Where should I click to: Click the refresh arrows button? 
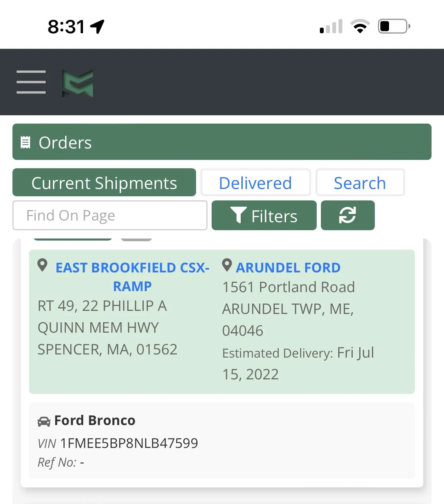(348, 215)
